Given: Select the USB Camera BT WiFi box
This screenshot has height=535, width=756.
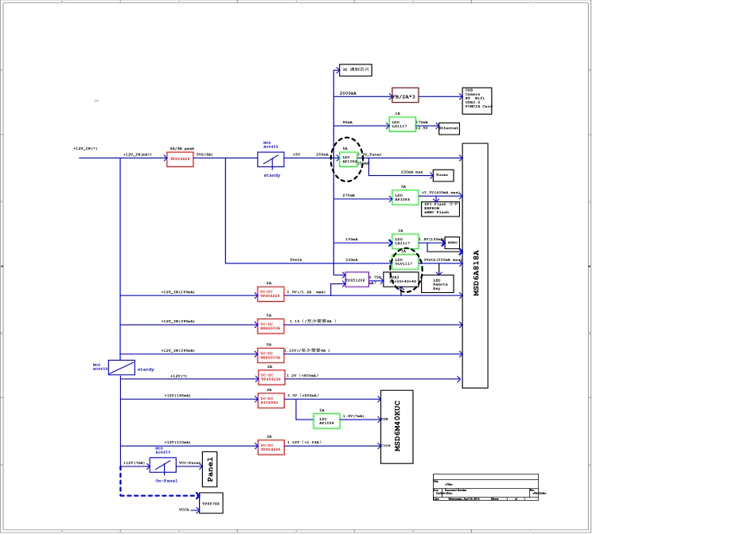Looking at the screenshot, I should tap(477, 100).
